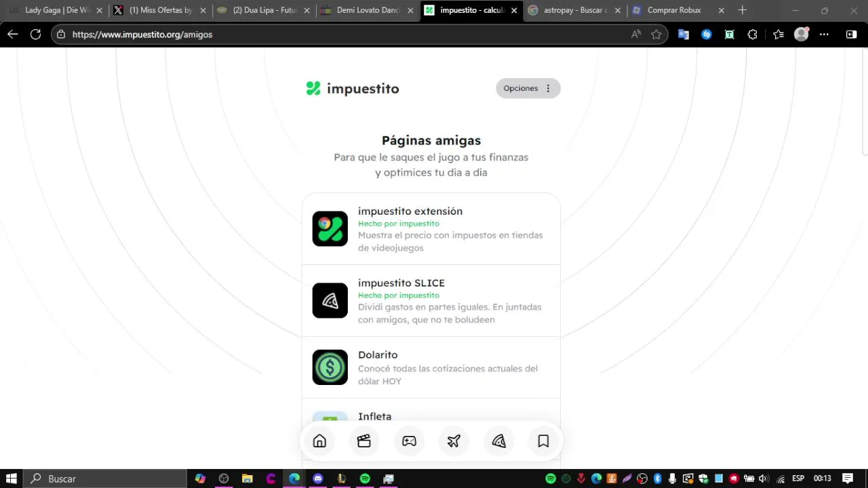The width and height of the screenshot is (868, 488).
Task: Open the Windows Start menu
Action: [x=12, y=479]
